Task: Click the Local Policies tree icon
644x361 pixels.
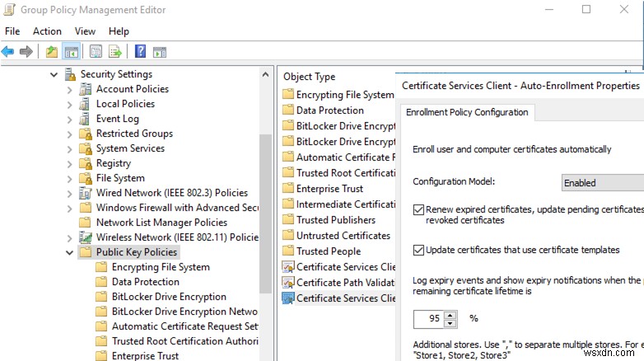Action: click(x=85, y=104)
